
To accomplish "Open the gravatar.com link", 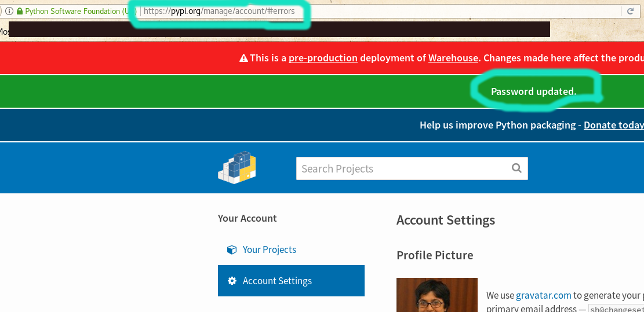I will click(543, 295).
